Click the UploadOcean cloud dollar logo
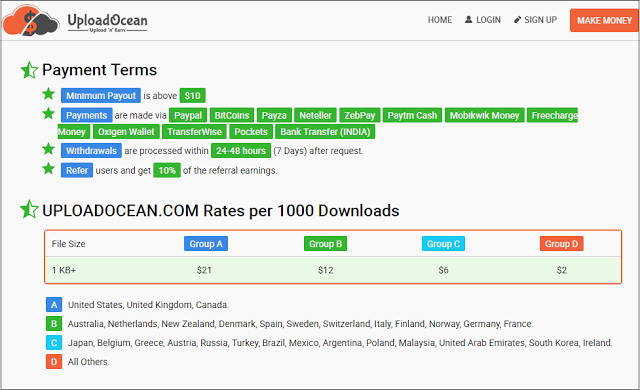Image resolution: width=640 pixels, height=390 pixels. coord(31,20)
